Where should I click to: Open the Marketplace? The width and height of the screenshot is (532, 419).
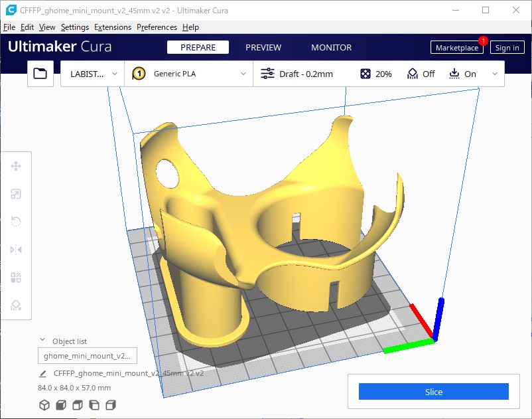[456, 48]
